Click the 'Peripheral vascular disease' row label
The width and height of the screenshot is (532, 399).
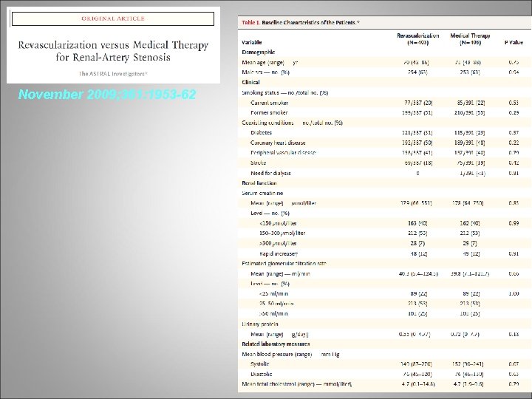(x=283, y=153)
